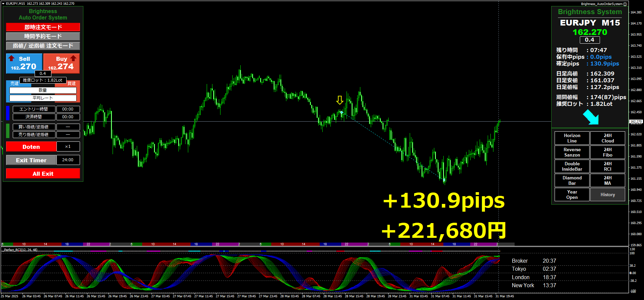Open the History button

click(608, 195)
